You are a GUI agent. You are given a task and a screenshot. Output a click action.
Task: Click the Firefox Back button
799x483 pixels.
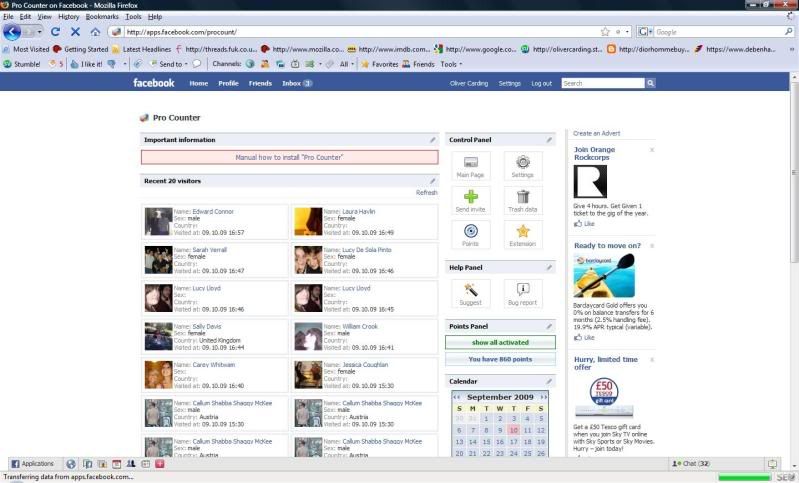(12, 32)
